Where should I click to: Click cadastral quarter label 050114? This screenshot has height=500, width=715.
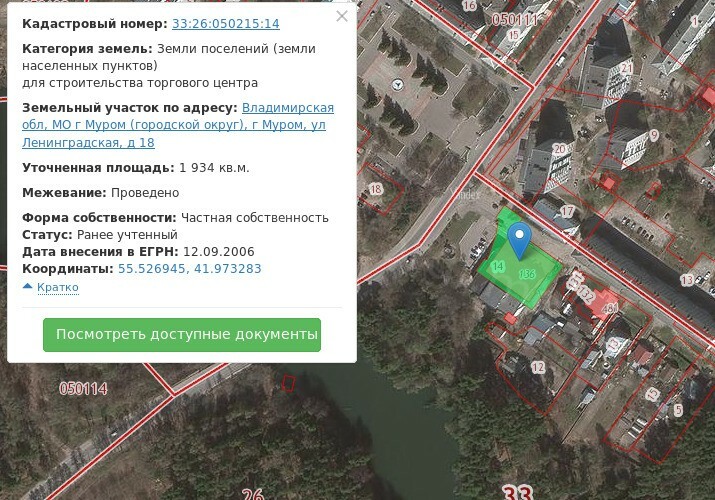pos(83,388)
